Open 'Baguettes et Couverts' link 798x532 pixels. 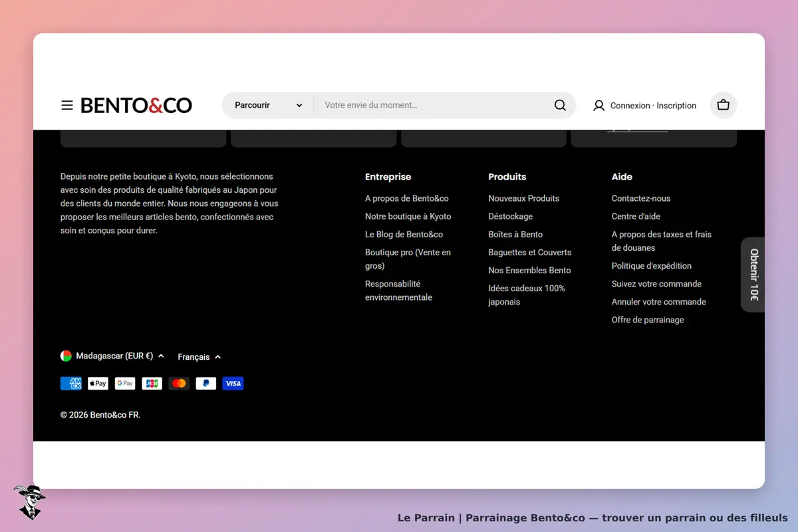click(x=529, y=252)
